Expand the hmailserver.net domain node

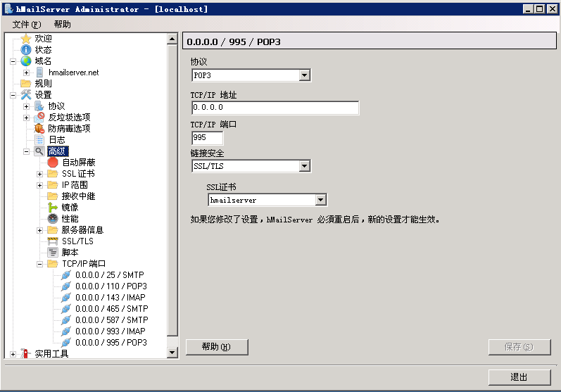(27, 72)
